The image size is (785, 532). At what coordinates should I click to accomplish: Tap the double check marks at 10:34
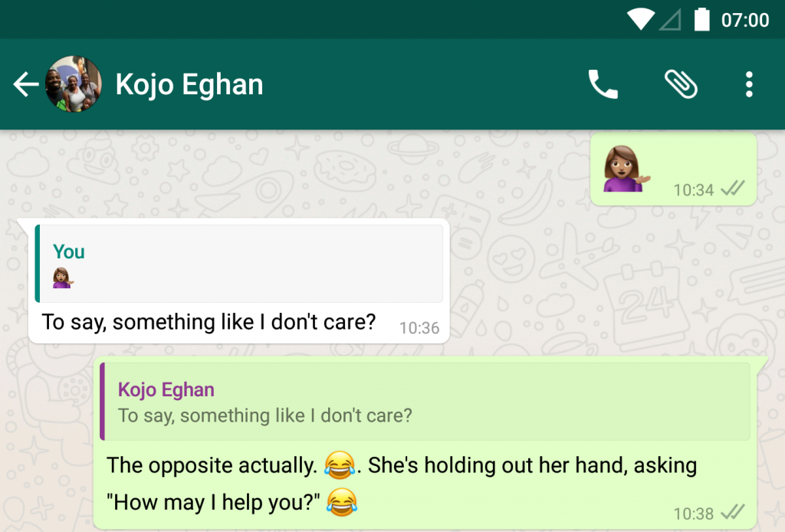732,189
